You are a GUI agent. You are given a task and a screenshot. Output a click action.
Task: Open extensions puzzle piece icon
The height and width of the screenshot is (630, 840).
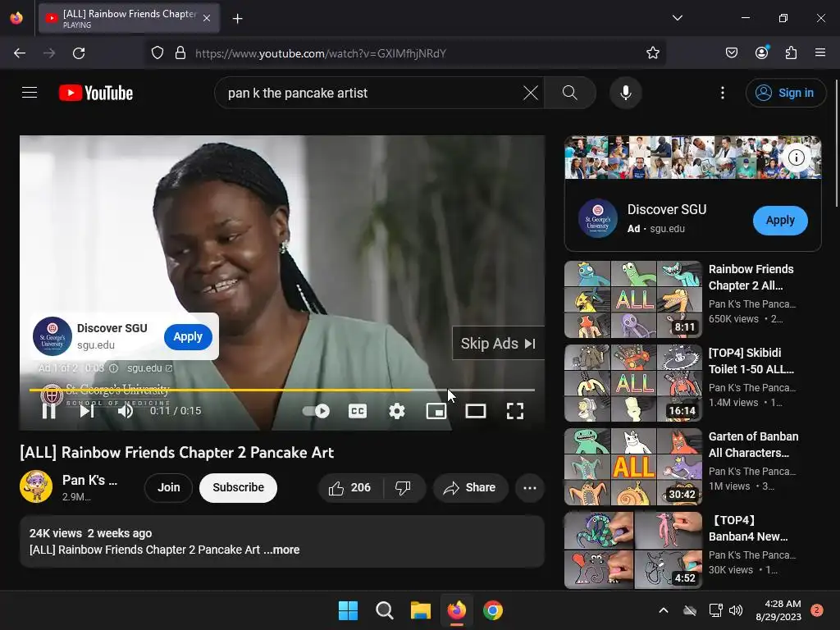[792, 53]
